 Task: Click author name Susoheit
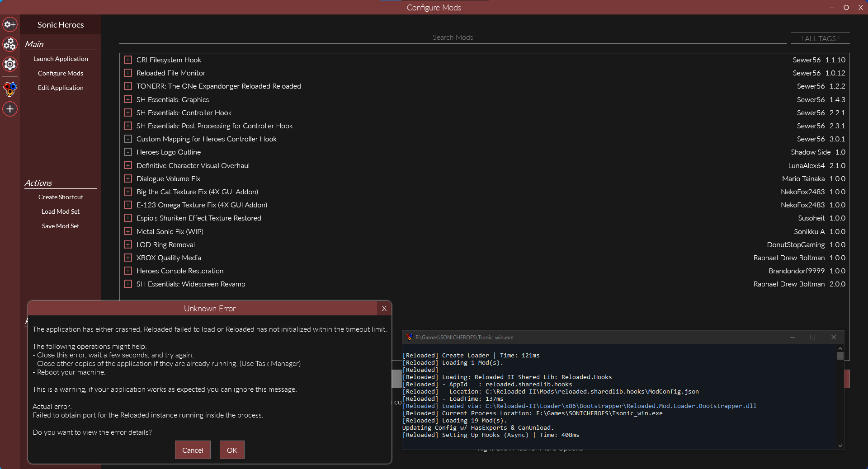tap(811, 218)
